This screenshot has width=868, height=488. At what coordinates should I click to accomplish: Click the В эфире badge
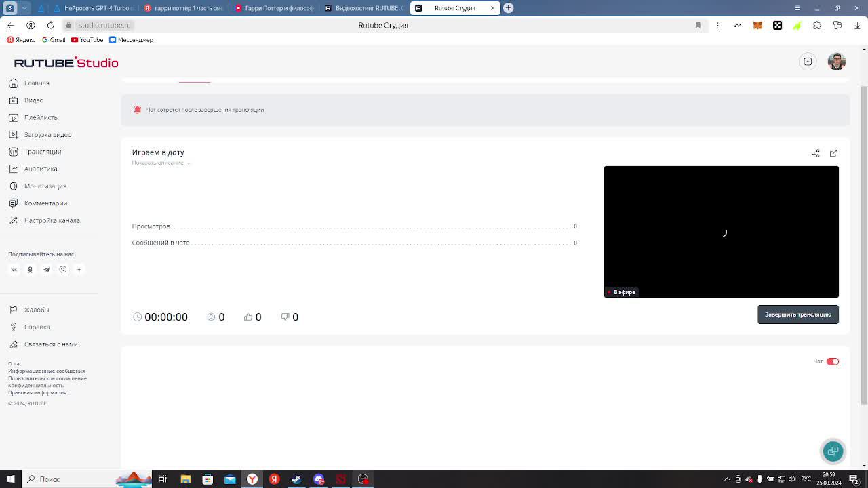pos(621,292)
